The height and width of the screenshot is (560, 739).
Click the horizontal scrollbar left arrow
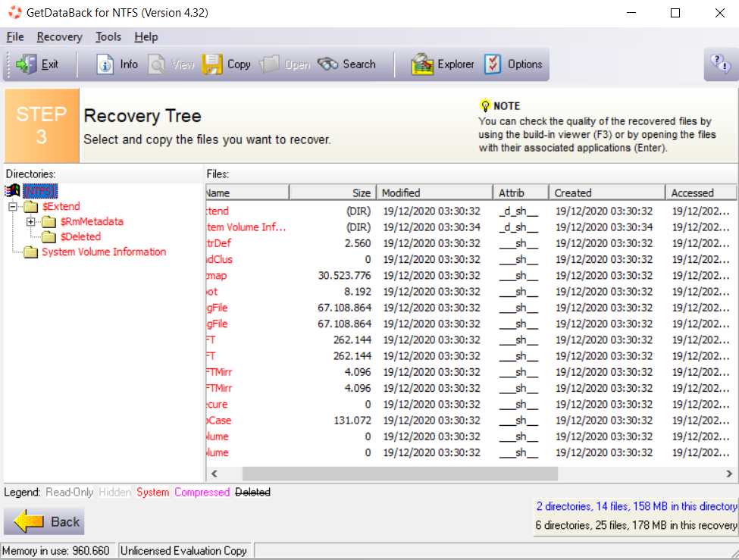pyautogui.click(x=214, y=474)
